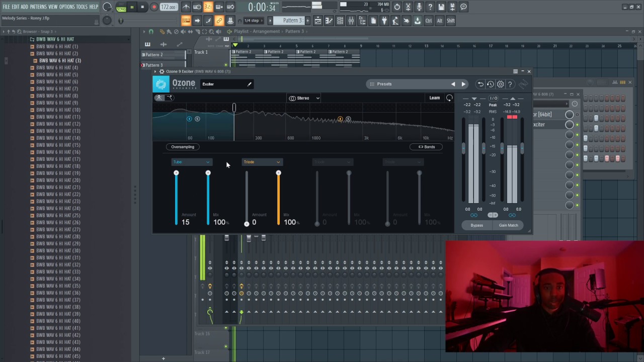Open the Mixer view icon
Image resolution: width=644 pixels, height=362 pixels.
[351, 21]
